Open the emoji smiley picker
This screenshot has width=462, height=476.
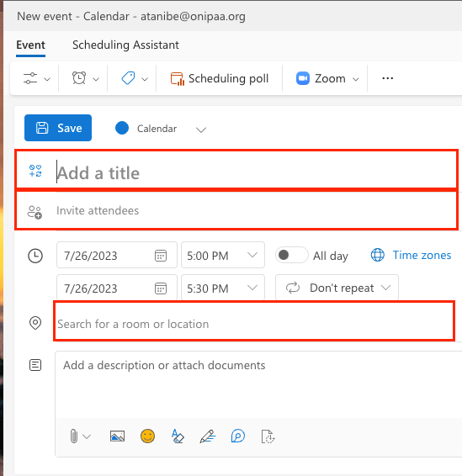point(147,436)
